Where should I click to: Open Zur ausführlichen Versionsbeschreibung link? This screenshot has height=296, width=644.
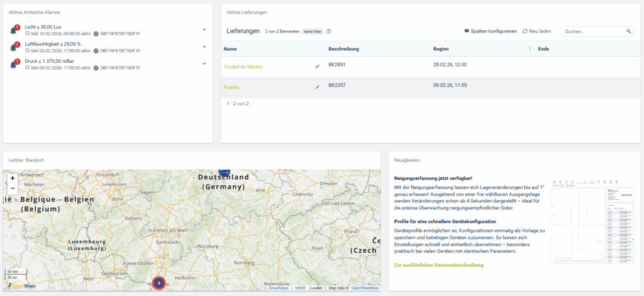tap(438, 265)
